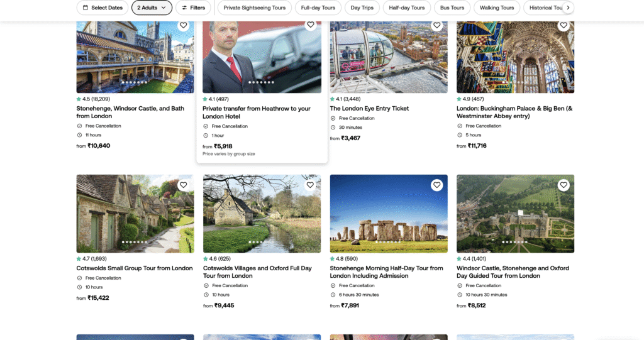Expand the 2 Adults dropdown

[152, 8]
